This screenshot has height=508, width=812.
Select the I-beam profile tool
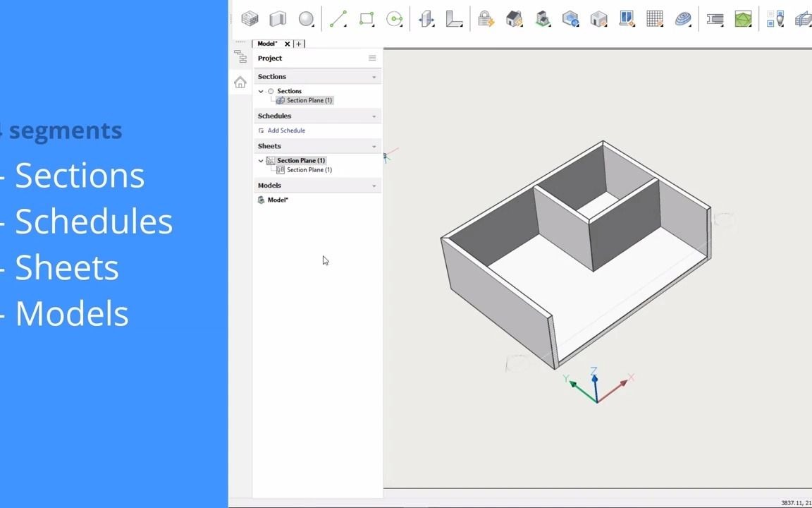pos(715,19)
